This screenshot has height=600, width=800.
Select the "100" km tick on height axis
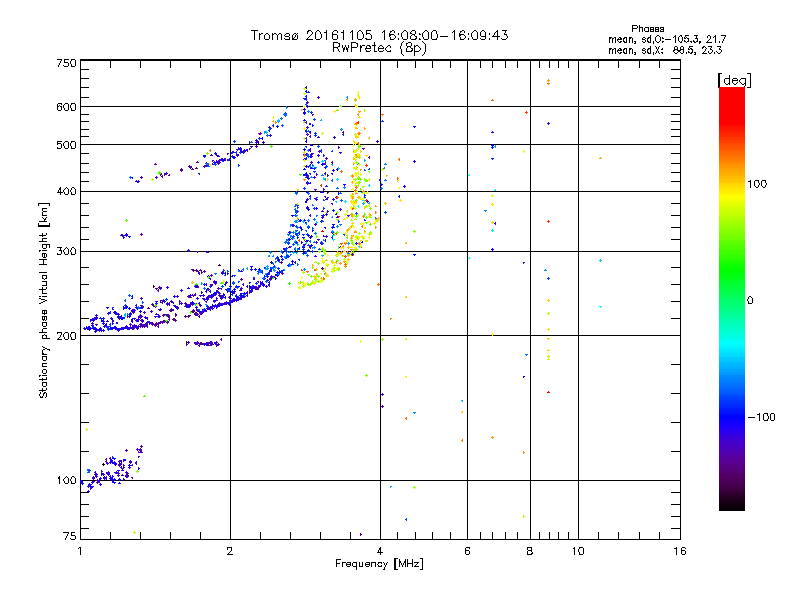click(66, 480)
